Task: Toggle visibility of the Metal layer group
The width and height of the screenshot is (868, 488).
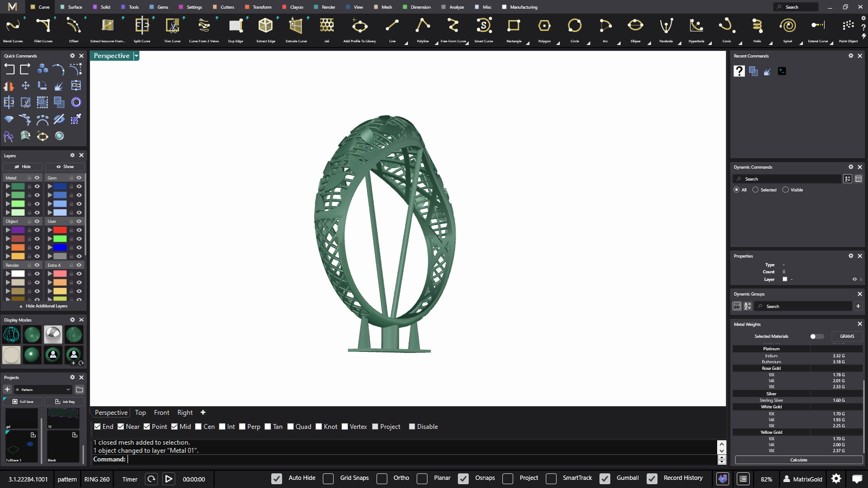Action: [37, 178]
